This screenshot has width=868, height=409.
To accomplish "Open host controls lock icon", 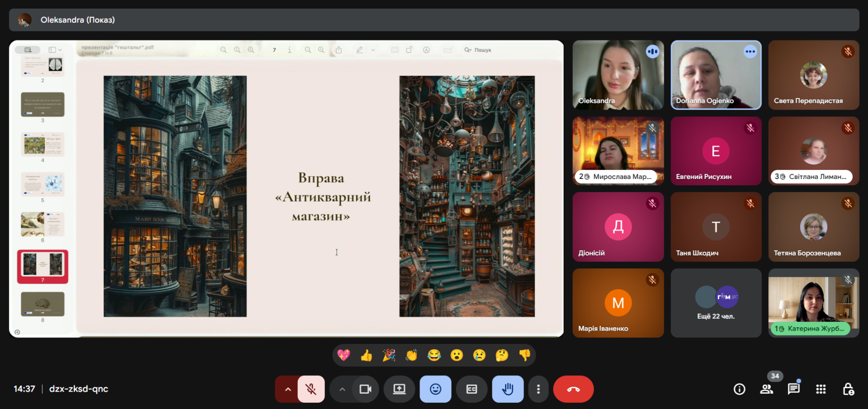I will pyautogui.click(x=848, y=389).
